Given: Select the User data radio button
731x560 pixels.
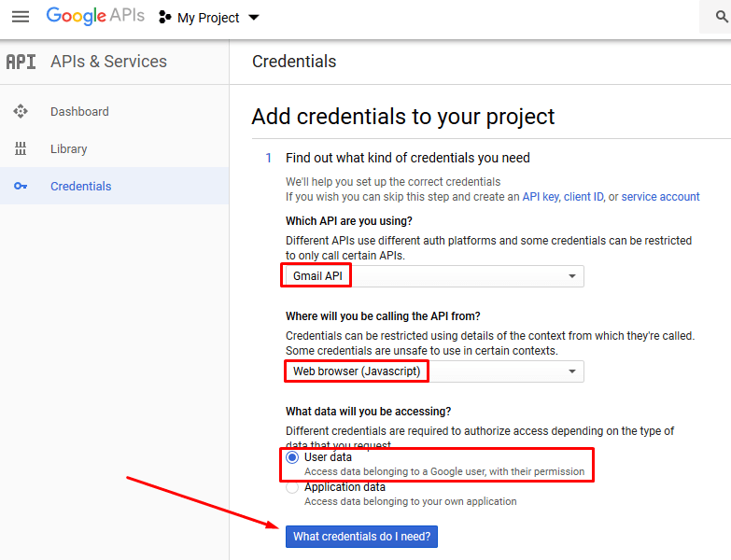Looking at the screenshot, I should tap(292, 457).
